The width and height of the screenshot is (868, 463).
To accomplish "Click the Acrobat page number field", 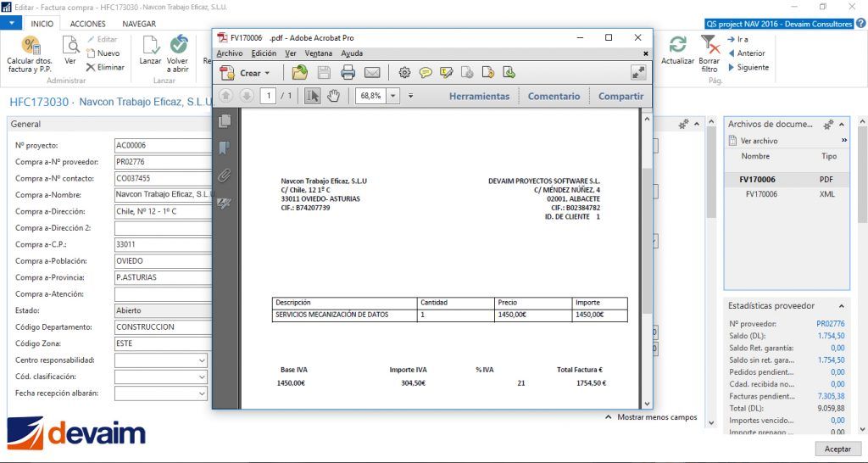I will coord(268,96).
